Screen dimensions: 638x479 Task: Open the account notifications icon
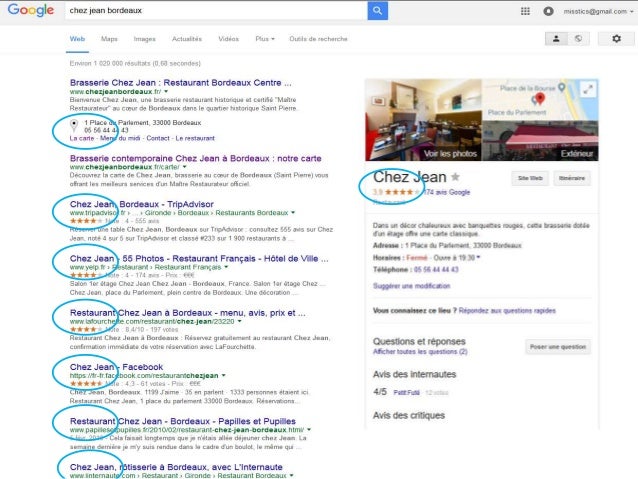point(548,11)
